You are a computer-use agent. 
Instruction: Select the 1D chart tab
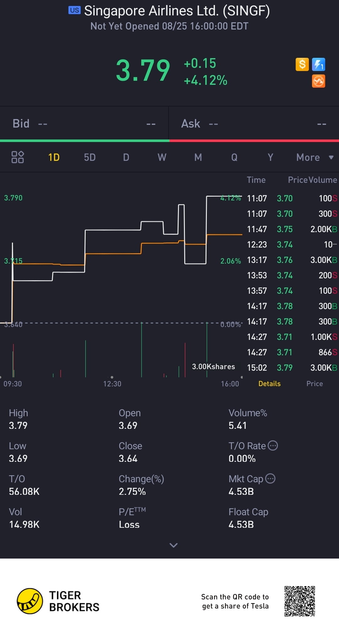pos(54,157)
